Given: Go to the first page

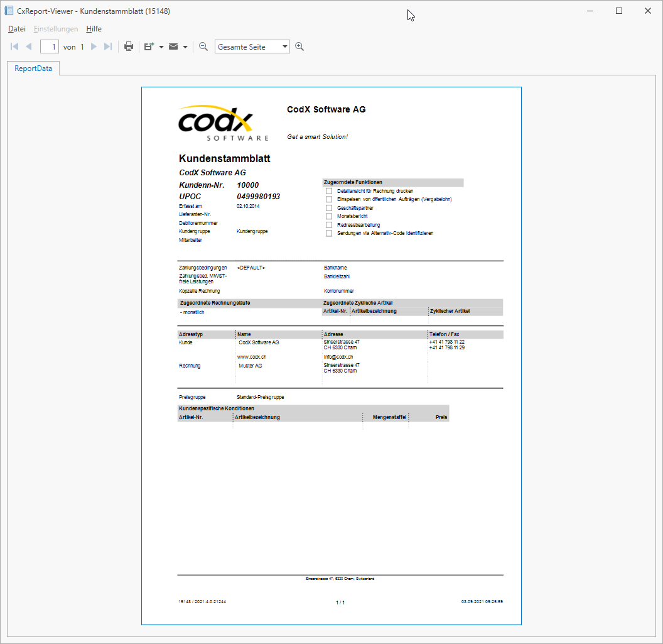Looking at the screenshot, I should pos(14,46).
